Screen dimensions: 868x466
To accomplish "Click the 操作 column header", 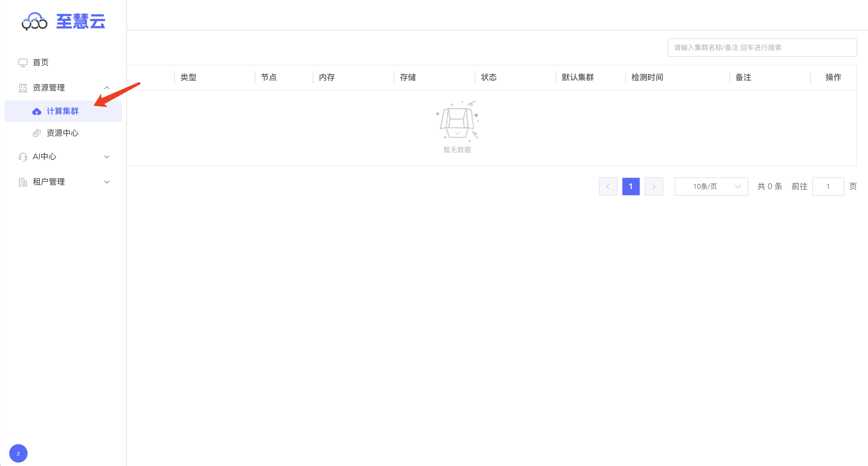I will pyautogui.click(x=833, y=77).
